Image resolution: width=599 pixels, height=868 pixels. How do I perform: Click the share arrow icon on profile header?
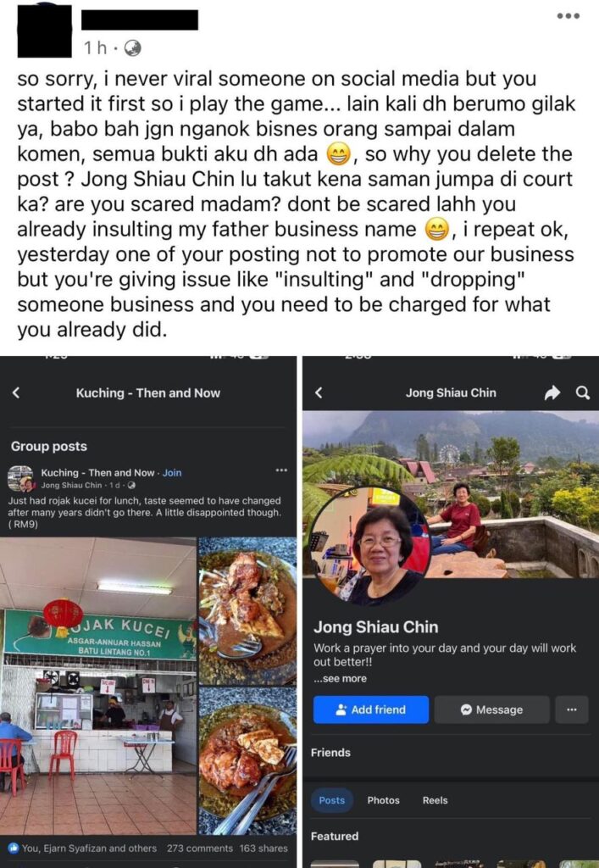point(552,393)
